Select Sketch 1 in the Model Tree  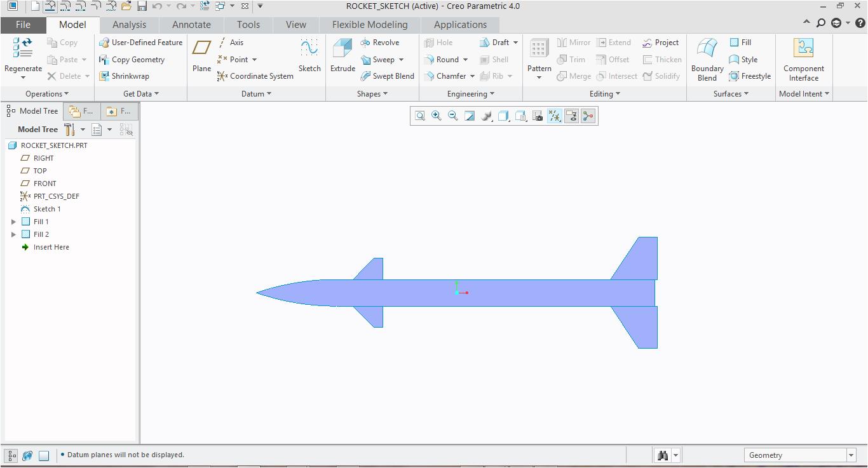(x=47, y=208)
